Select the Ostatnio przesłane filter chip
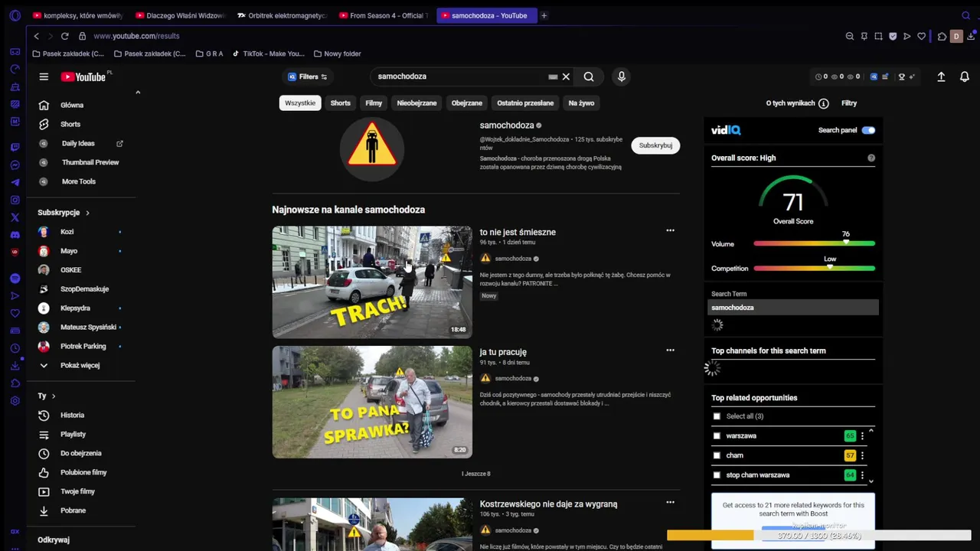Image resolution: width=980 pixels, height=551 pixels. (525, 103)
